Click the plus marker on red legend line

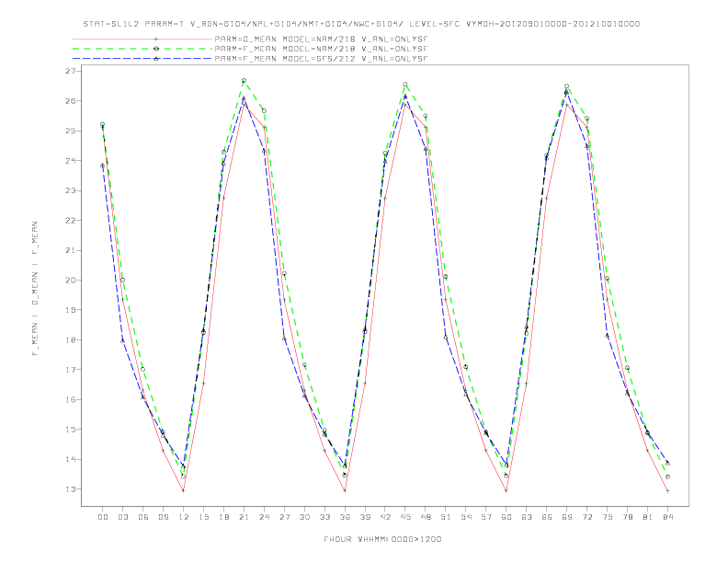pyautogui.click(x=156, y=39)
